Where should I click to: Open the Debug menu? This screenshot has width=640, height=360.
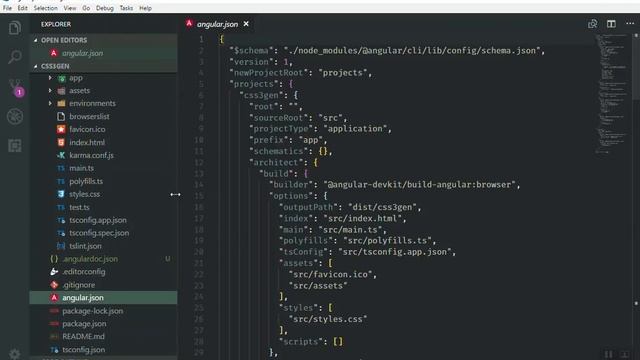pos(105,8)
